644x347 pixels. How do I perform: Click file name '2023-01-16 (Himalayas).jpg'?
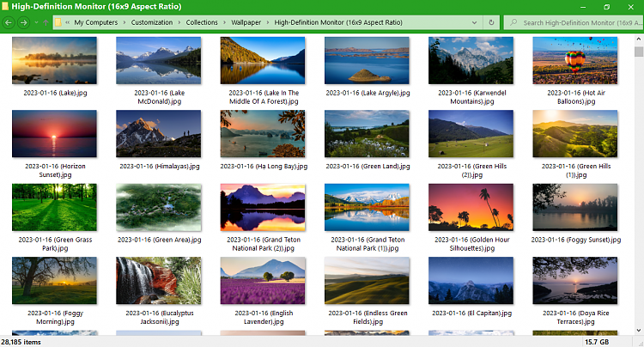click(160, 167)
